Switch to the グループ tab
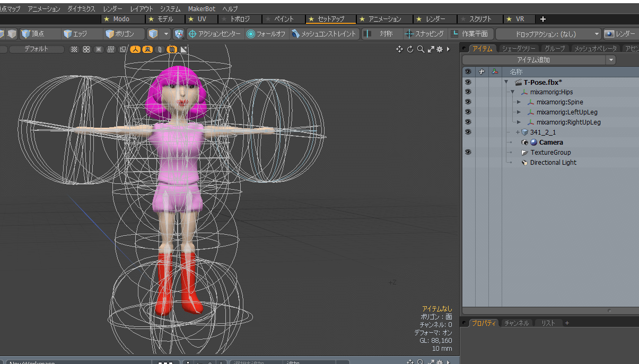639x364 pixels. (x=555, y=49)
